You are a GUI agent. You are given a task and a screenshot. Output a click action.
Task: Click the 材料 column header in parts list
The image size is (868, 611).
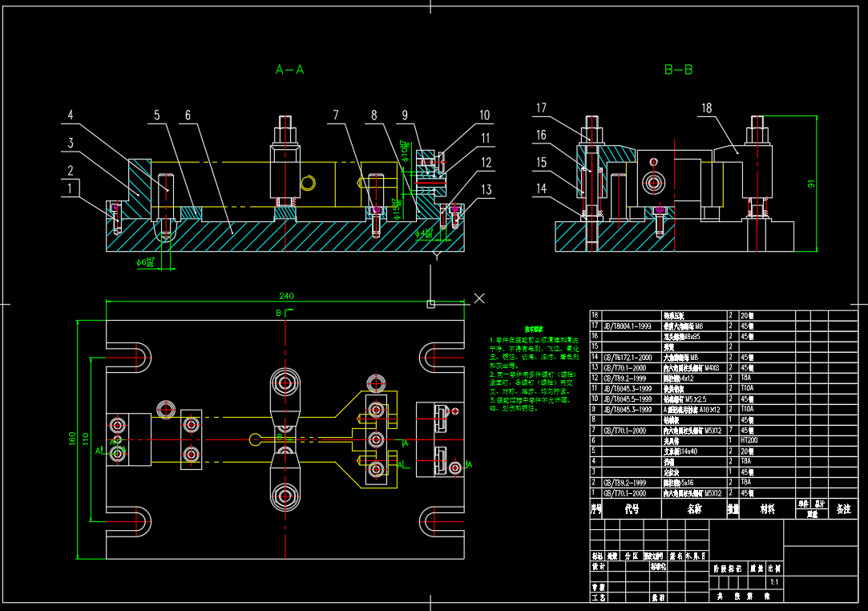[x=767, y=508]
